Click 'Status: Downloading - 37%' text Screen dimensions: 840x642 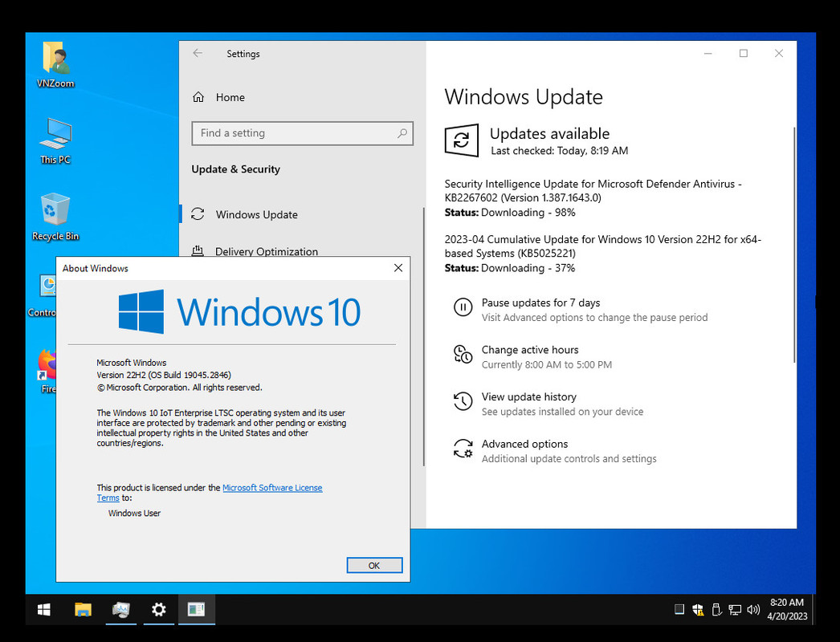[510, 268]
